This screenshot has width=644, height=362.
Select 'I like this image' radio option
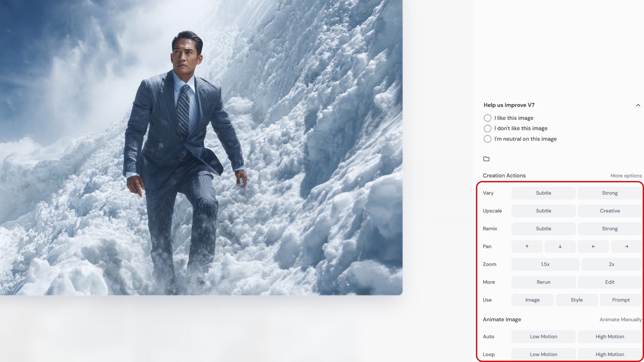point(487,118)
